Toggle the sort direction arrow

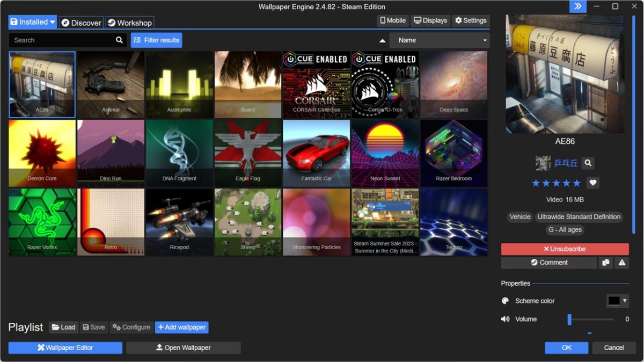coord(382,40)
